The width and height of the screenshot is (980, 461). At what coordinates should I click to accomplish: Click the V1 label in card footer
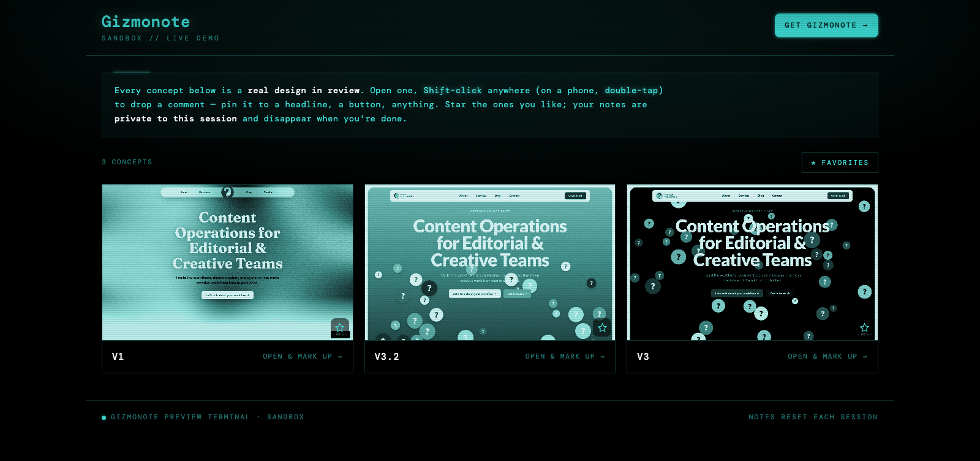(118, 356)
